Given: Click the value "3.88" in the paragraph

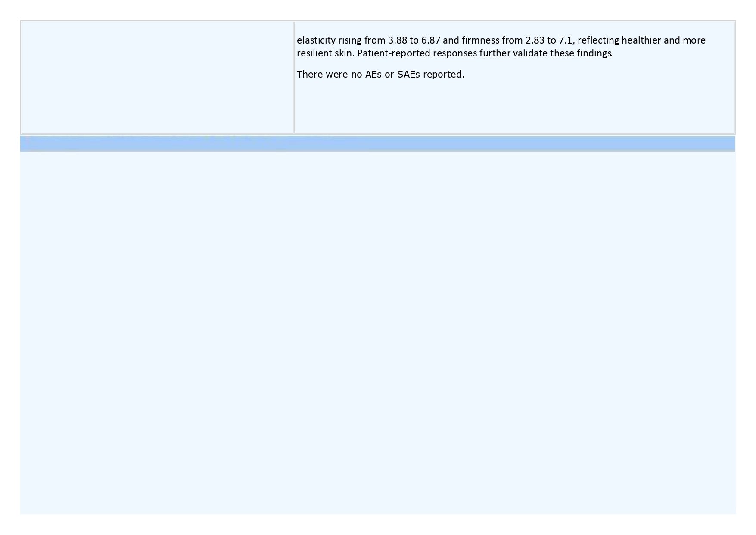Looking at the screenshot, I should point(397,40).
